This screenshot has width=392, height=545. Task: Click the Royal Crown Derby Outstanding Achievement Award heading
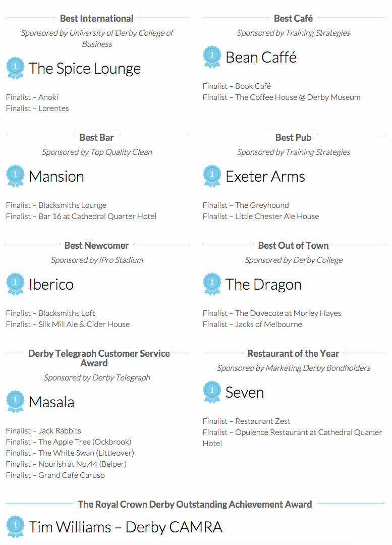(195, 504)
